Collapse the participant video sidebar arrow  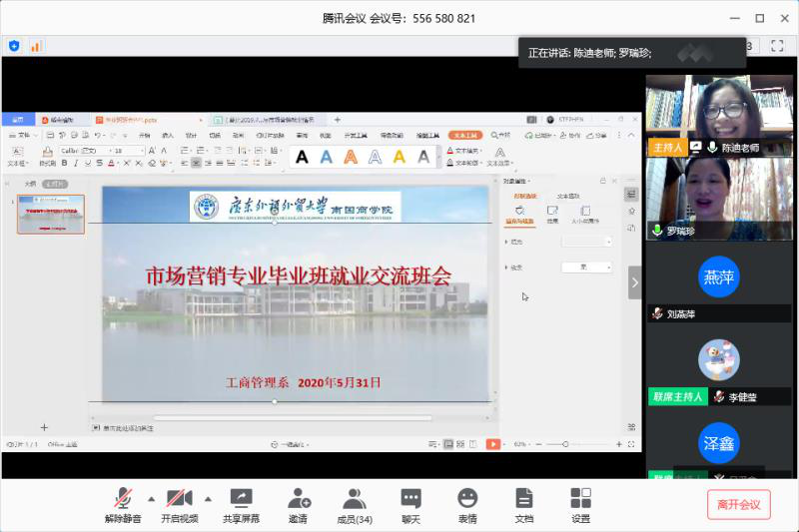tap(634, 282)
